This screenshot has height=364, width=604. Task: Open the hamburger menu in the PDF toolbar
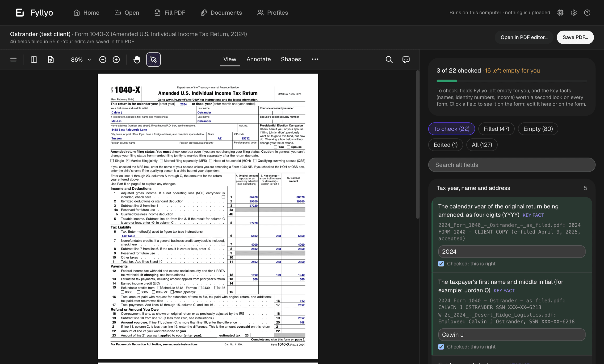click(13, 59)
